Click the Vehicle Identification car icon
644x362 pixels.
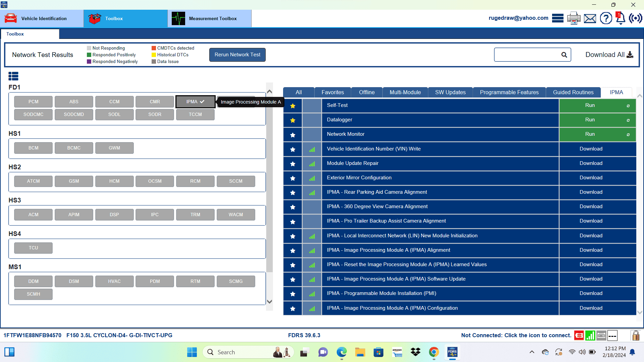point(10,18)
